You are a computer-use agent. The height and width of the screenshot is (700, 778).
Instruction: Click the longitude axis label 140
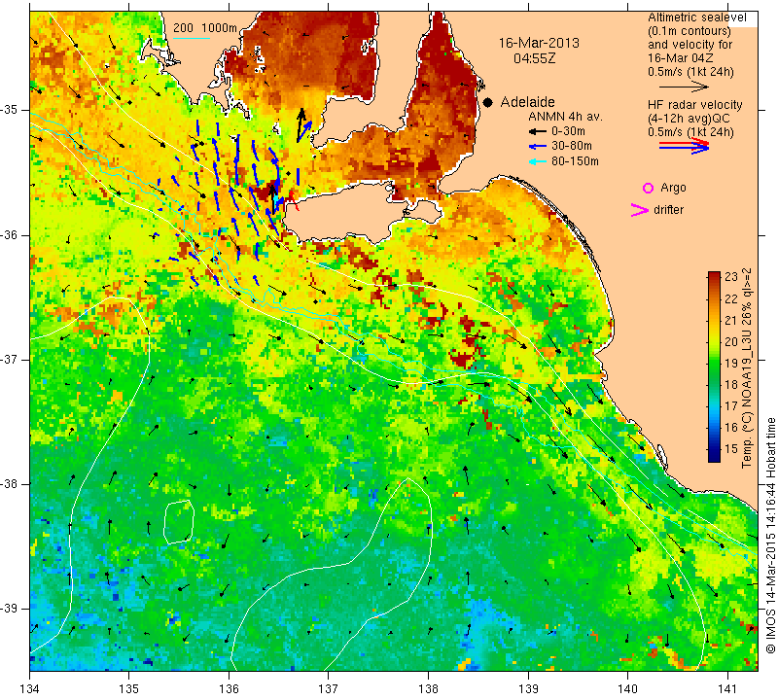pyautogui.click(x=627, y=689)
